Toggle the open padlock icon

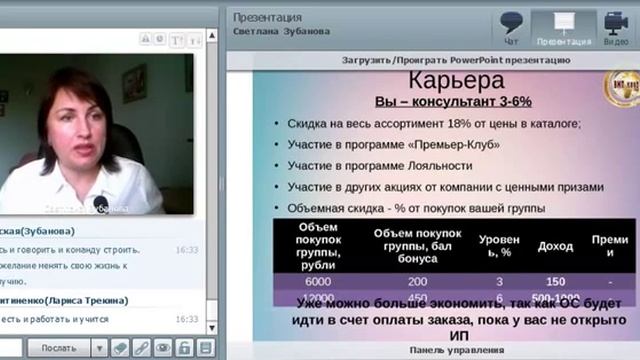point(184,348)
